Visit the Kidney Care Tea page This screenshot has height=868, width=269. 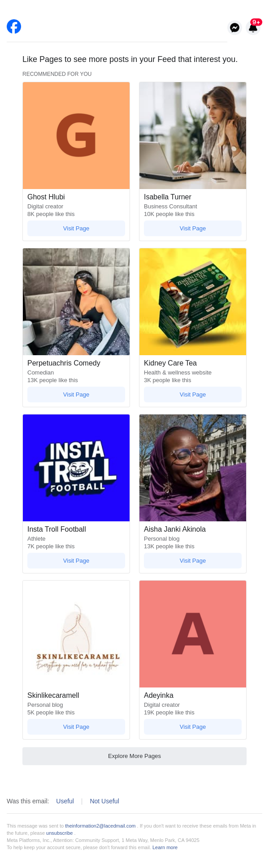[193, 395]
